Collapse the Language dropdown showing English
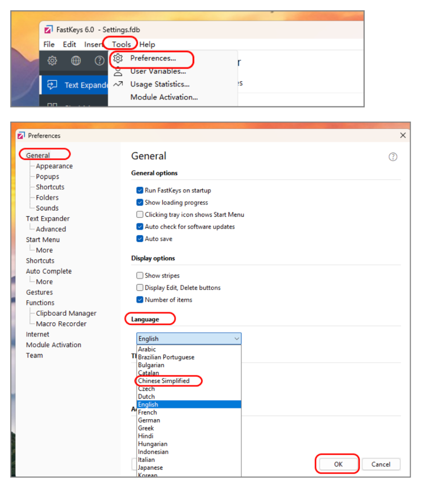The height and width of the screenshot is (493, 448). (x=189, y=339)
